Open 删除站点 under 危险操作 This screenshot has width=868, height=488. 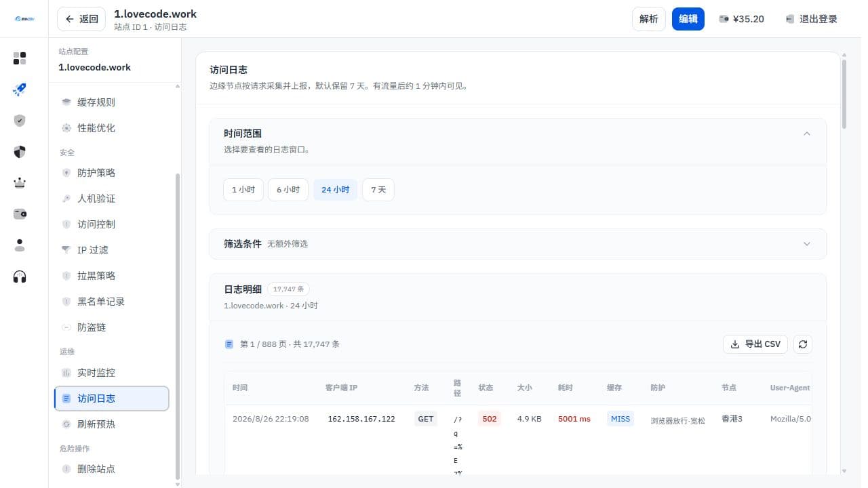click(x=112, y=469)
